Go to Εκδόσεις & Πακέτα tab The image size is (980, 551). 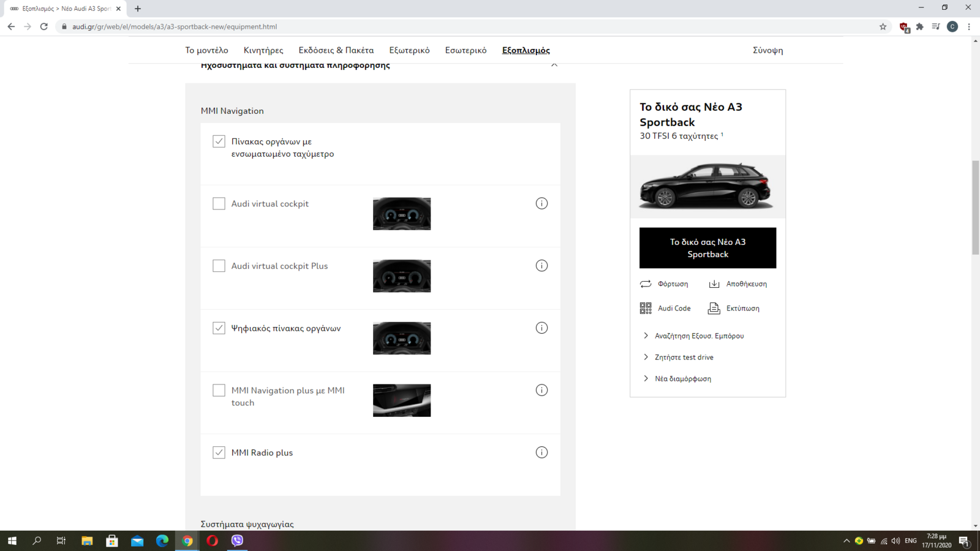336,50
